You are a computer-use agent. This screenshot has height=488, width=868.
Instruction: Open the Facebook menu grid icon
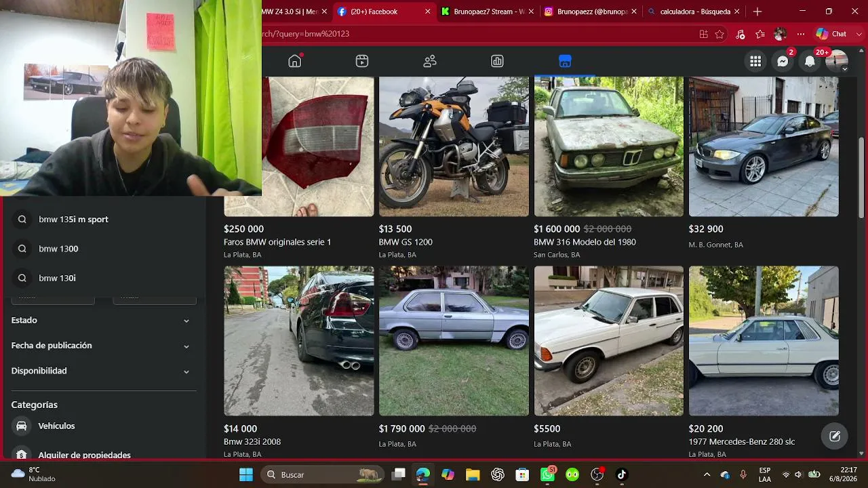tap(755, 61)
